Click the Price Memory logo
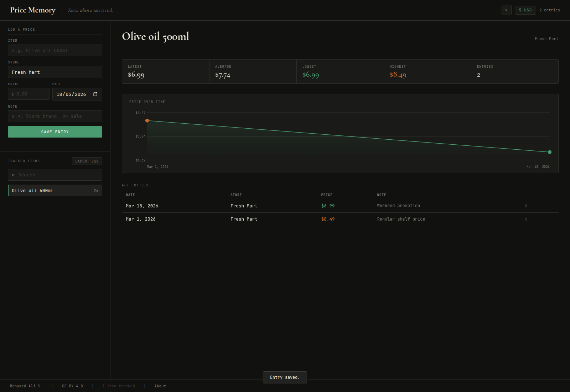Screen dimensions: 570x392 coord(32,10)
